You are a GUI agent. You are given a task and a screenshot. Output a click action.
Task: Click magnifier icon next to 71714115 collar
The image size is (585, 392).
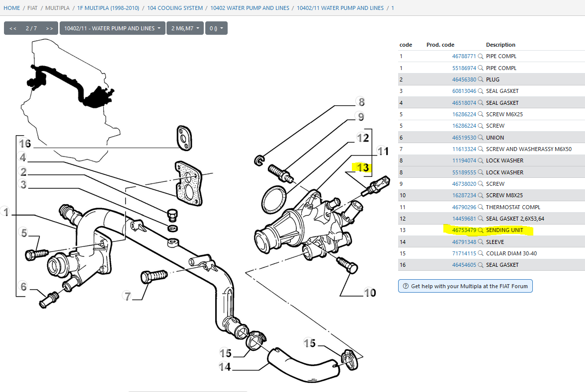[481, 253]
